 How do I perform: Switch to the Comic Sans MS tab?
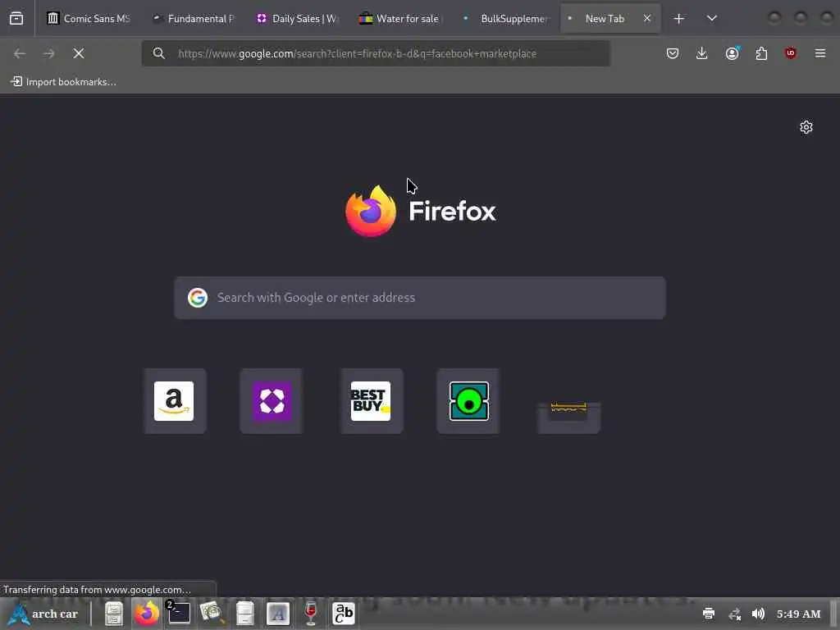coord(89,19)
